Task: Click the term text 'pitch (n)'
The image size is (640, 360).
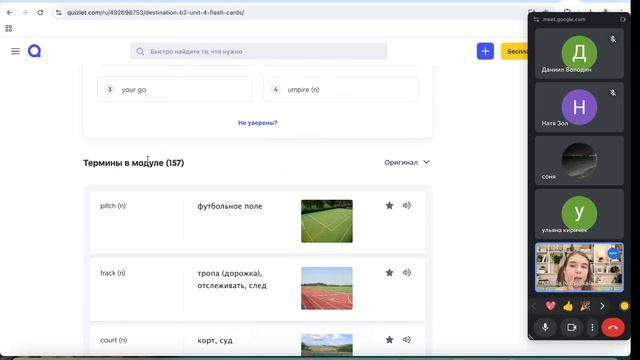Action: (x=113, y=206)
